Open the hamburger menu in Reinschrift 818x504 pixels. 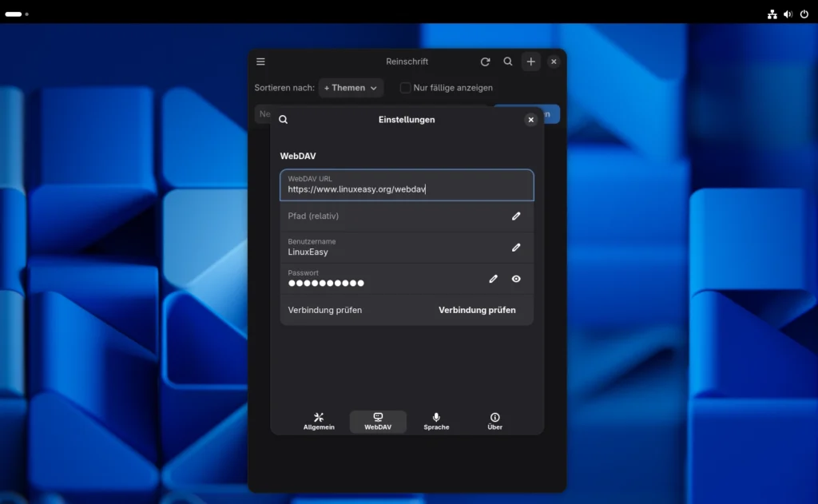click(x=260, y=62)
